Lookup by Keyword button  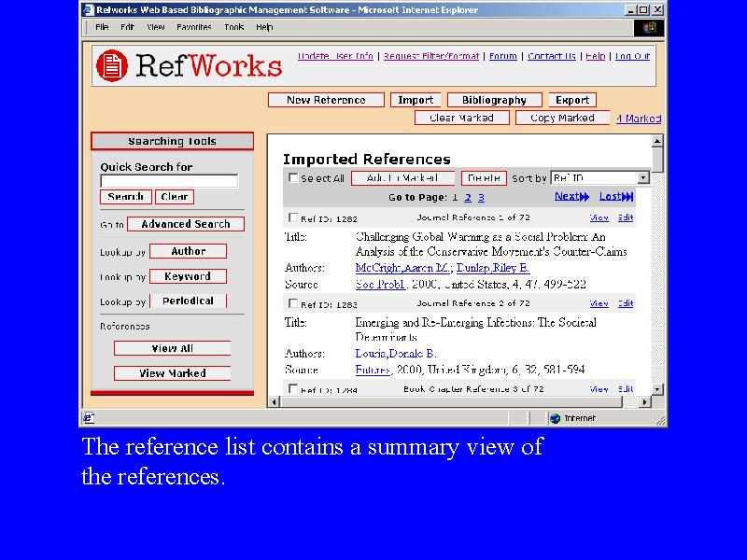point(189,276)
